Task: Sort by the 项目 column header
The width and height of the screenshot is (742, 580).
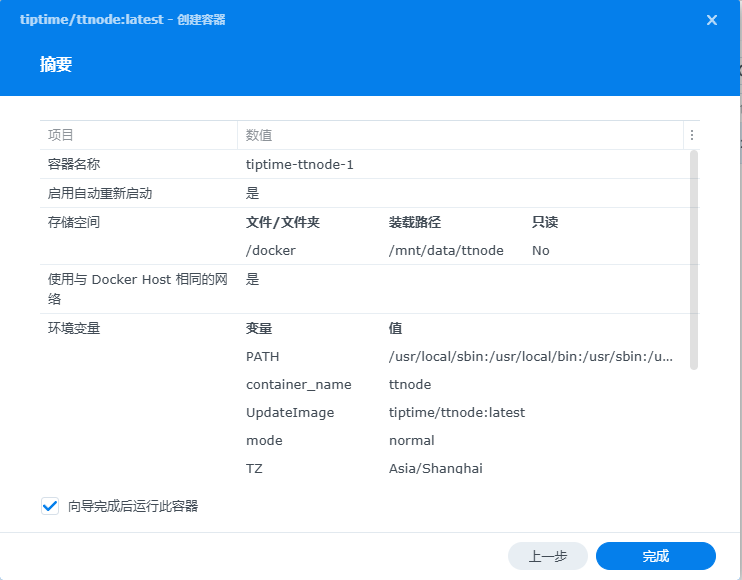Action: coord(61,135)
